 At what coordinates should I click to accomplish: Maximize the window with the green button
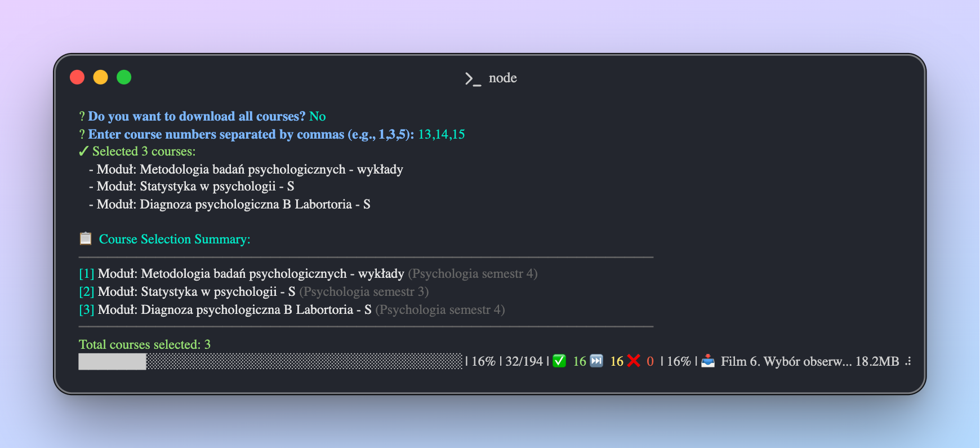click(x=124, y=77)
